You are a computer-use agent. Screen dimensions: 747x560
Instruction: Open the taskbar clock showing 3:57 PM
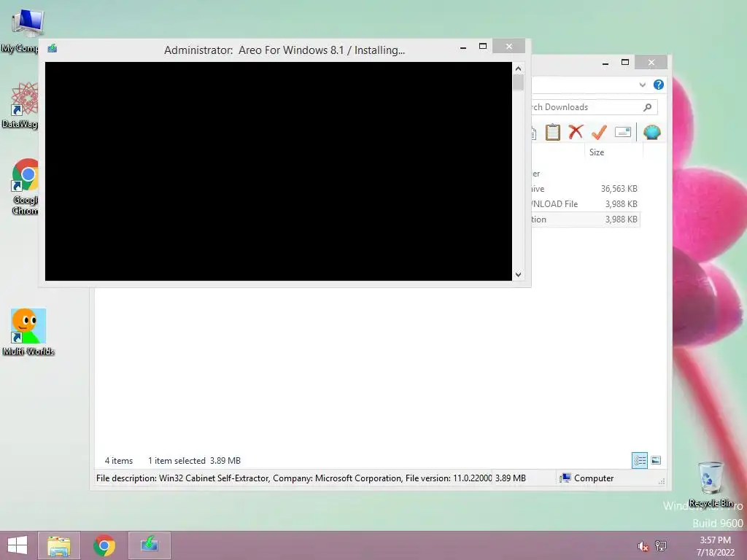point(715,546)
